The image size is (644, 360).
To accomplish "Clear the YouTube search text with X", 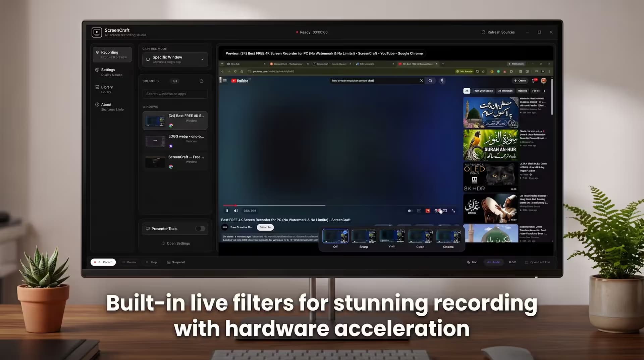I will pos(422,81).
